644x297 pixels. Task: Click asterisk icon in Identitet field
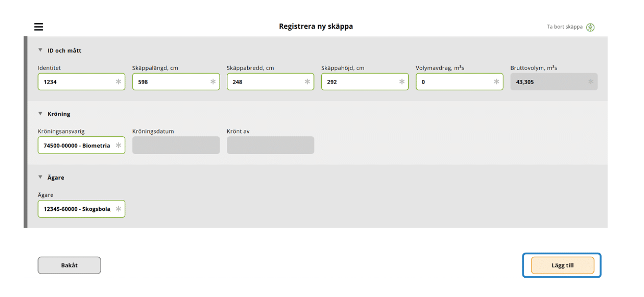118,82
